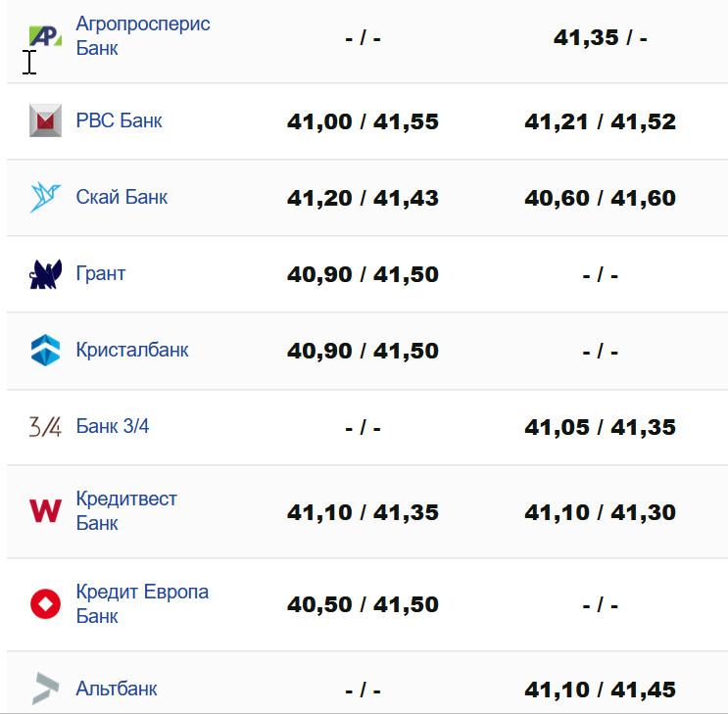Viewport: 728px width, 714px height.
Task: Click the Кристалбанк logo icon
Action: tap(45, 350)
